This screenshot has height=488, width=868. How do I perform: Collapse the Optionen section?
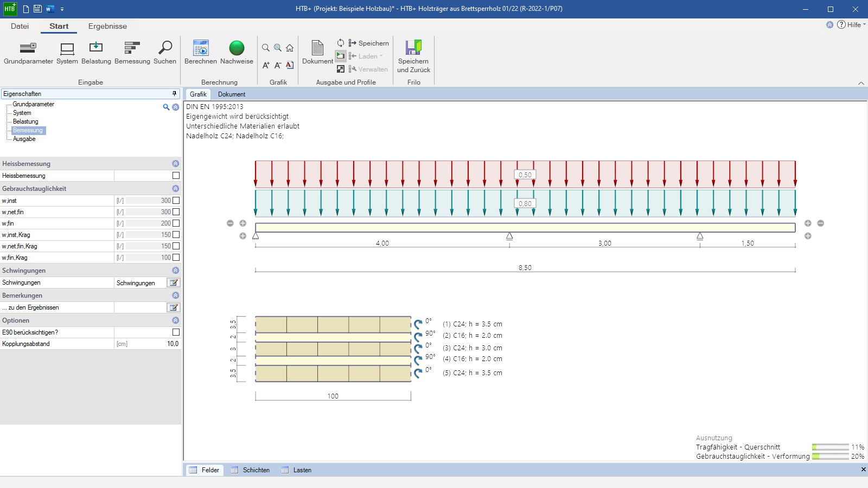pyautogui.click(x=175, y=320)
